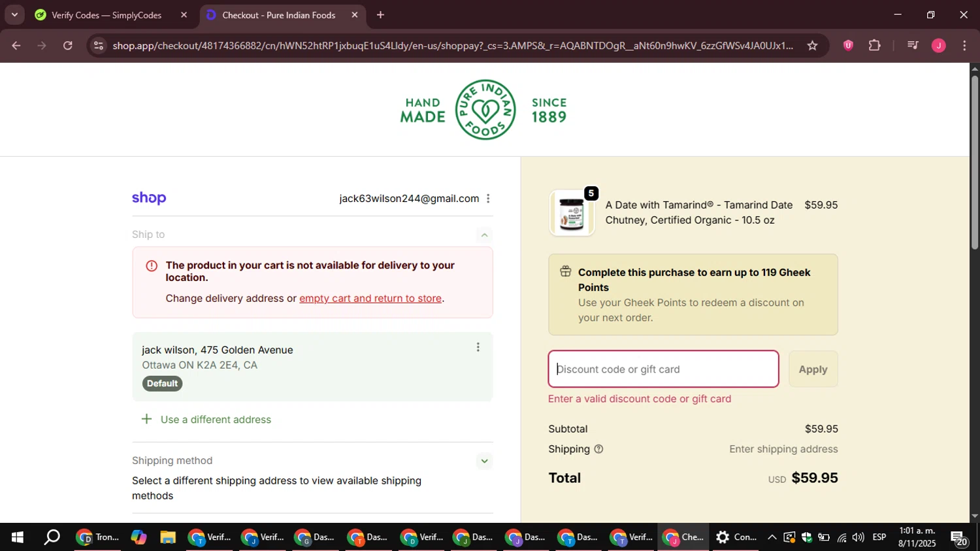980x551 pixels.
Task: Collapse the Ship to section
Action: 484,235
